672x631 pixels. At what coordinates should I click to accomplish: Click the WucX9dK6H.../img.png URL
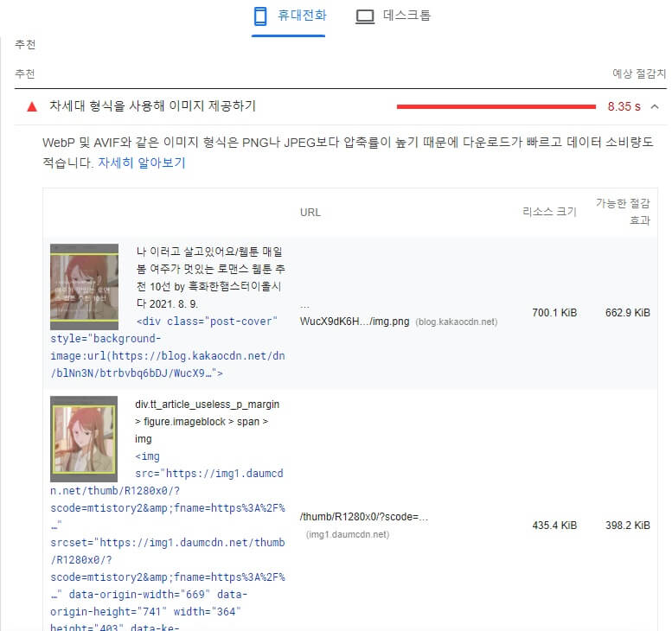pyautogui.click(x=355, y=322)
